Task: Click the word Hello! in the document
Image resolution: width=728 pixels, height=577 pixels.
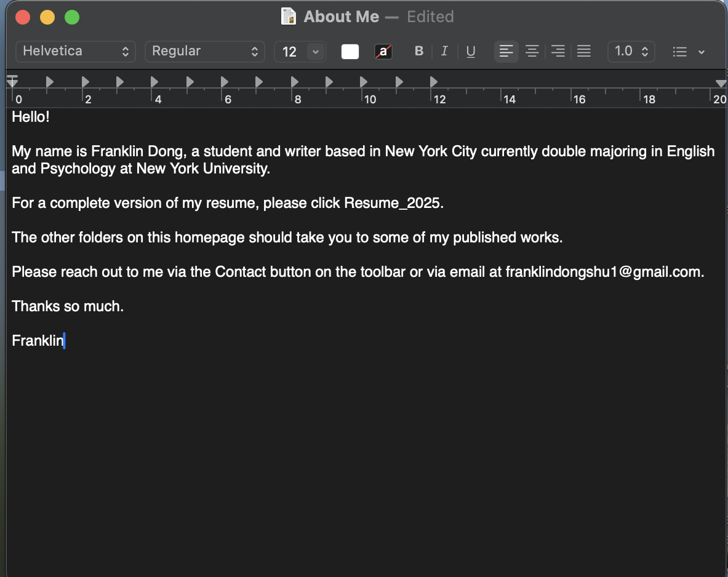Action: (x=31, y=117)
